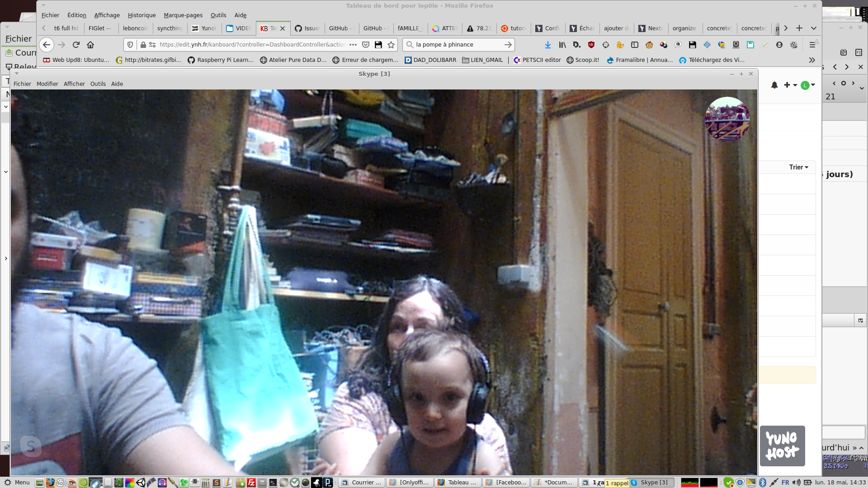Show more bookmarks toolbar chevron

[x=811, y=60]
